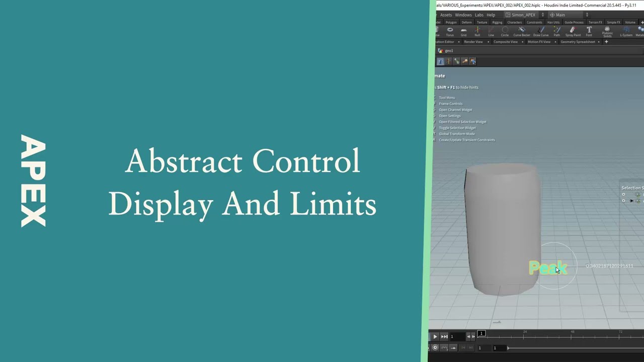Select the L-System shelf tool
This screenshot has width=644, height=362.
tap(626, 31)
